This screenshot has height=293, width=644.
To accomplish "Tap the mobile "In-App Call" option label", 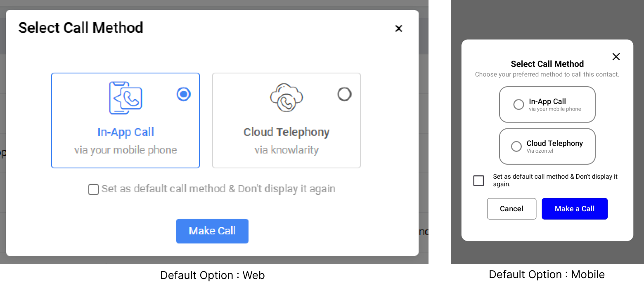I will pyautogui.click(x=547, y=102).
